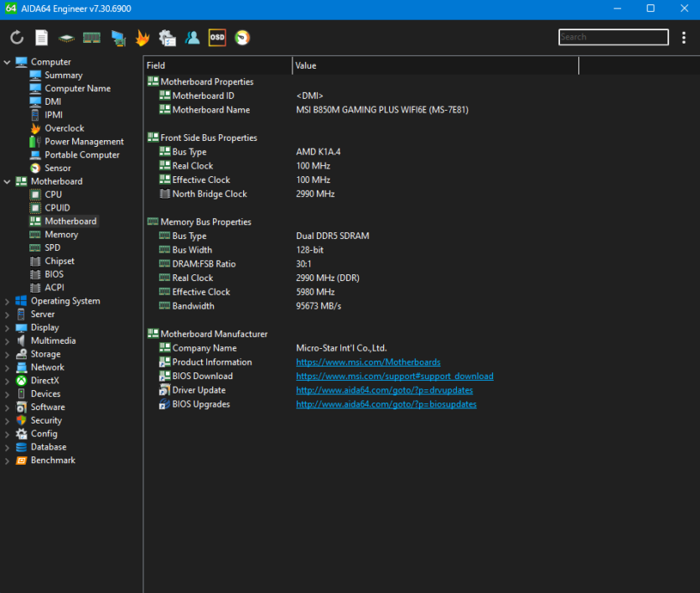Select Summary in the tree
The width and height of the screenshot is (700, 593).
(64, 75)
